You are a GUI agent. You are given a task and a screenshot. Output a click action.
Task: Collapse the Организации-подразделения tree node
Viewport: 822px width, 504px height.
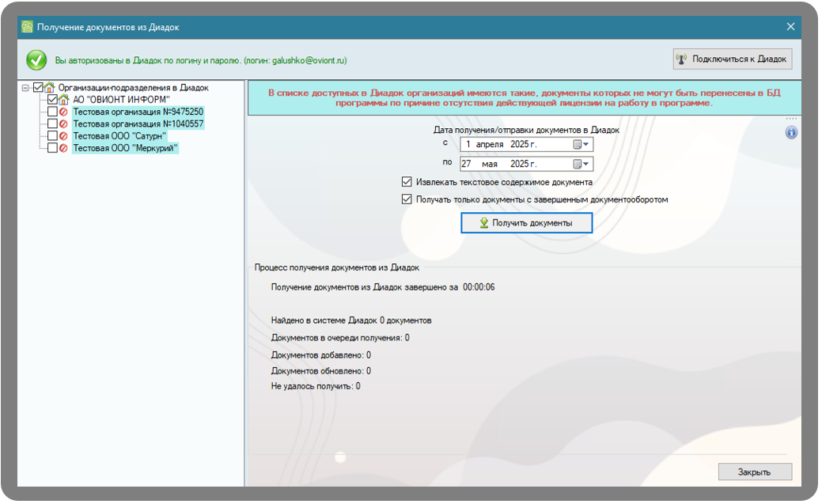point(25,88)
